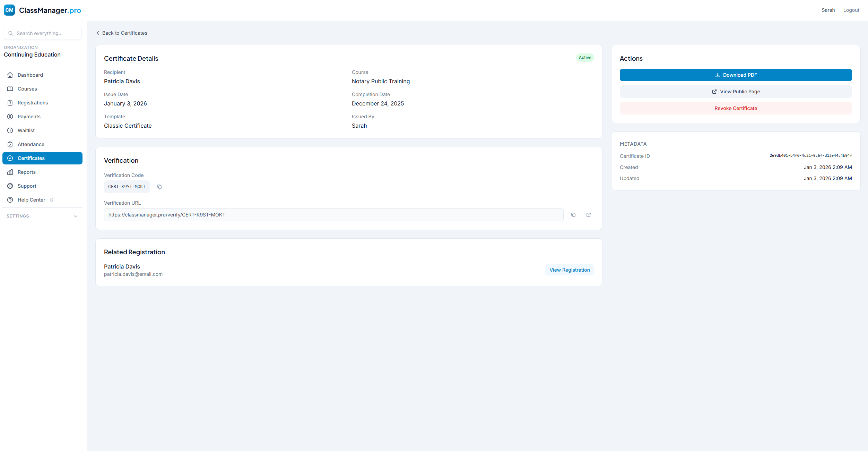Click the Support lifebuoy icon
The height and width of the screenshot is (451, 868).
point(10,186)
